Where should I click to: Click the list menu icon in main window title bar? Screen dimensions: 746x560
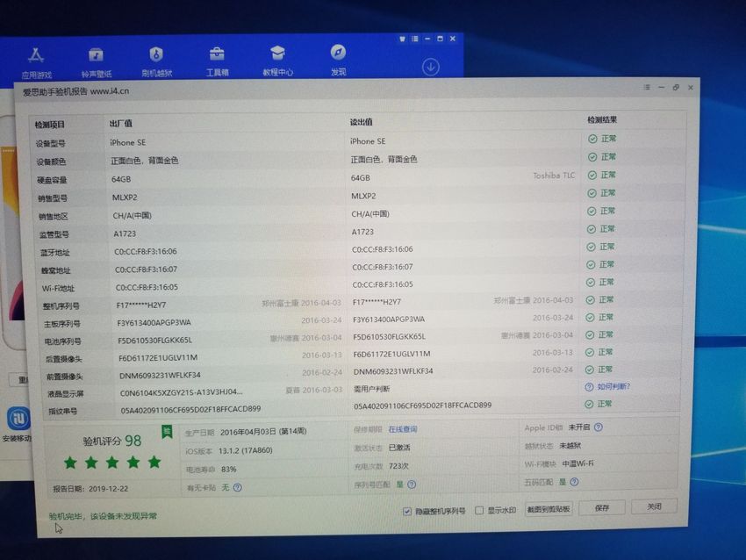tap(415, 39)
